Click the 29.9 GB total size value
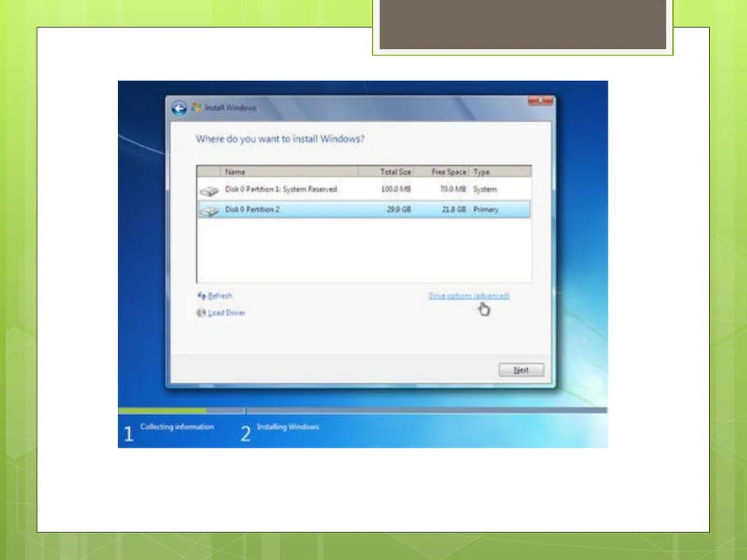Viewport: 747px width, 560px height. click(x=399, y=209)
